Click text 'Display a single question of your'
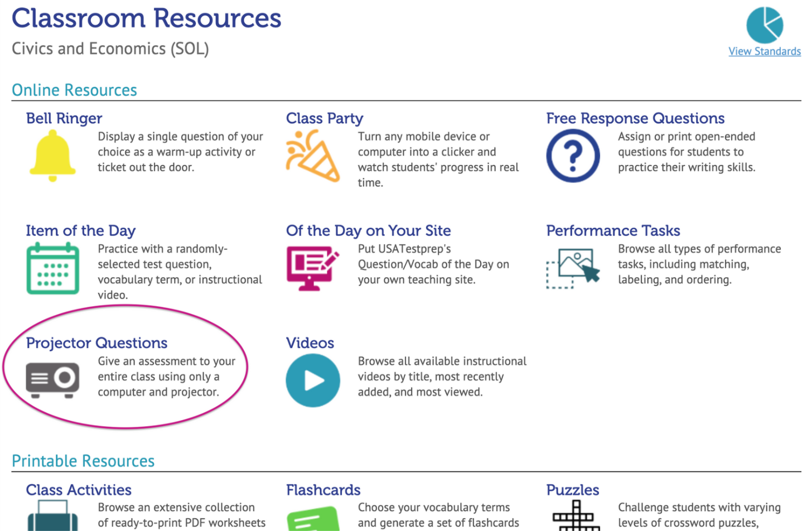The width and height of the screenshot is (812, 531). pyautogui.click(x=180, y=137)
